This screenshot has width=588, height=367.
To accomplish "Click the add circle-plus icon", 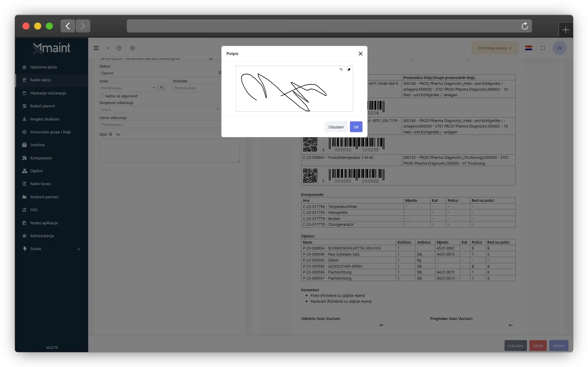I will 132,48.
